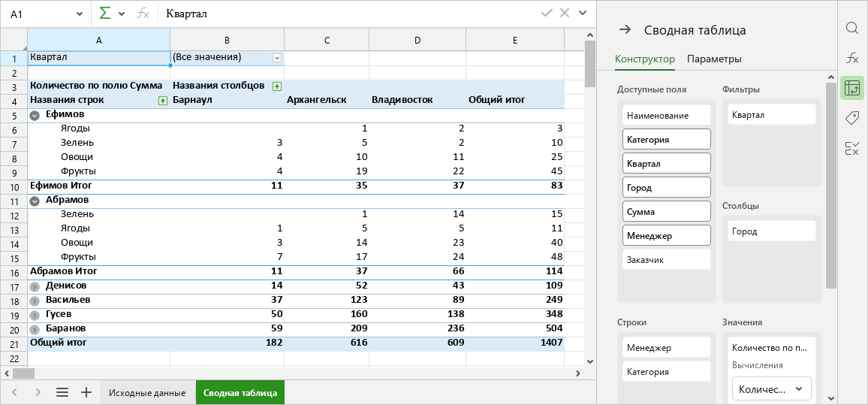This screenshot has width=868, height=405.
Task: Click the Город item in Столбцы area
Action: [772, 231]
